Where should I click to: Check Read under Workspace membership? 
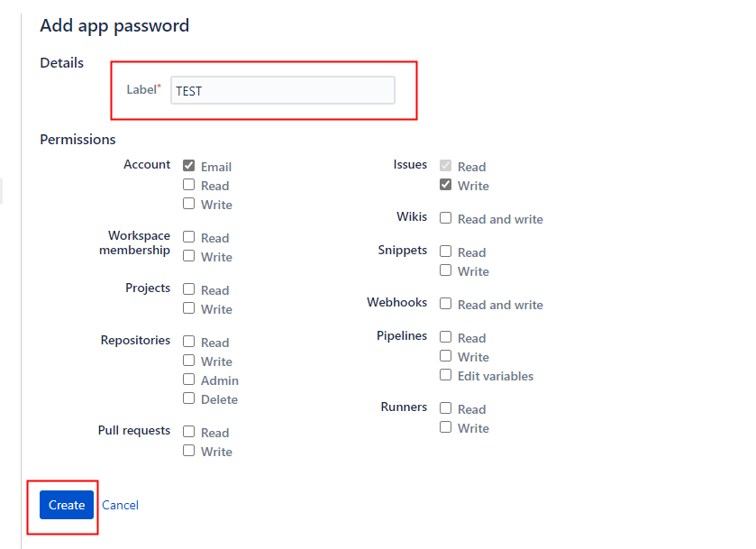point(188,237)
